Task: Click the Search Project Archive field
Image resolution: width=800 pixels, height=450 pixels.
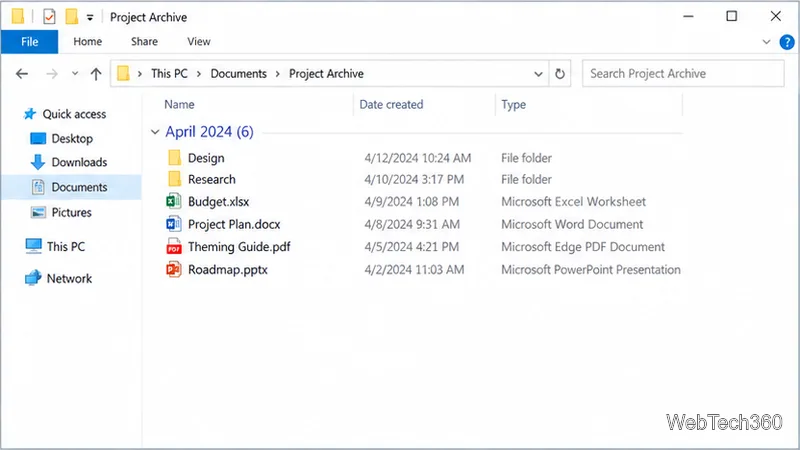Action: tap(683, 73)
